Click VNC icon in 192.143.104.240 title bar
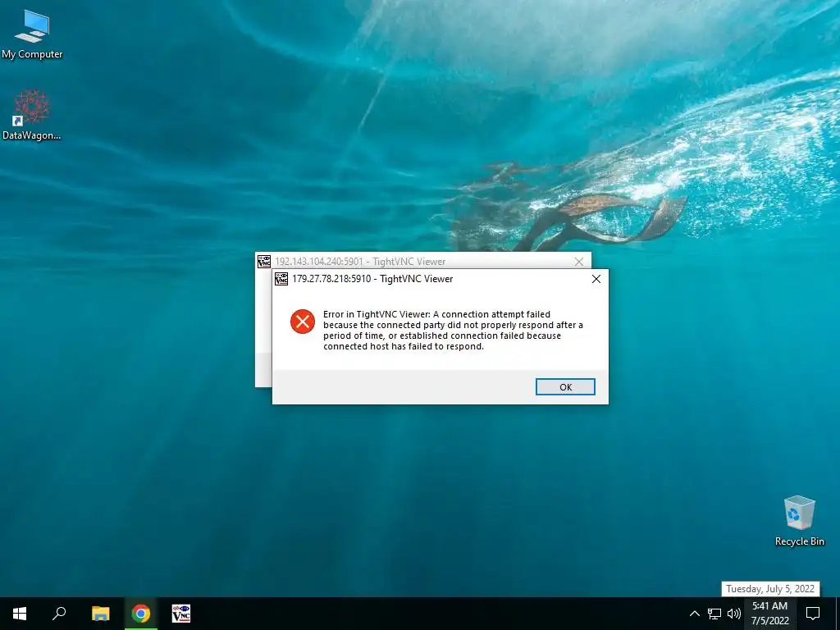This screenshot has height=630, width=840. click(264, 262)
